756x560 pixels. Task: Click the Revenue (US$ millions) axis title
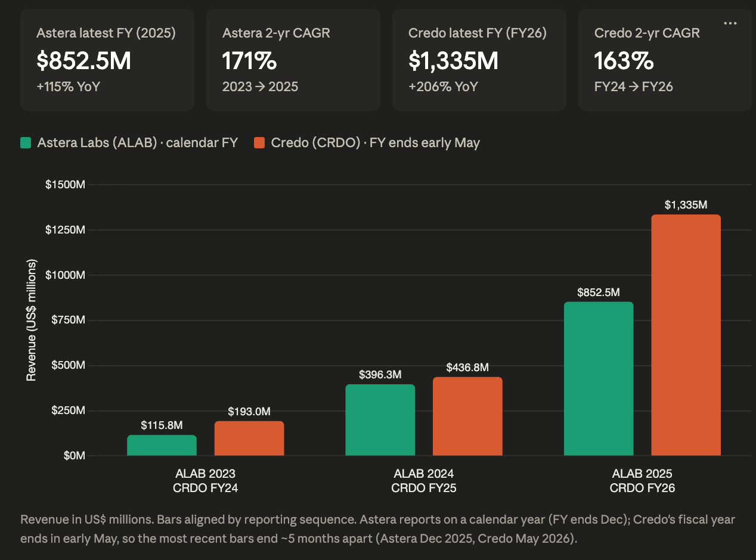click(x=31, y=320)
